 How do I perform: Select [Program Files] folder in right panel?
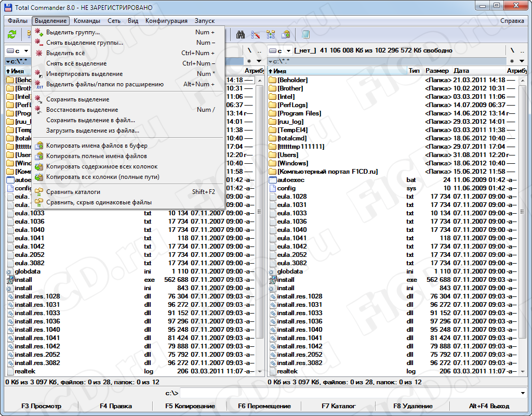click(393, 113)
